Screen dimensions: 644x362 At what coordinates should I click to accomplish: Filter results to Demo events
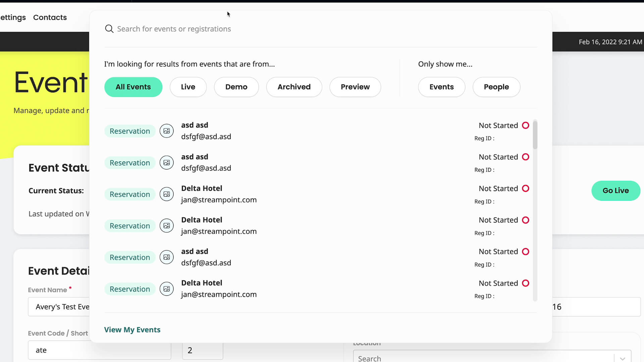coord(236,87)
